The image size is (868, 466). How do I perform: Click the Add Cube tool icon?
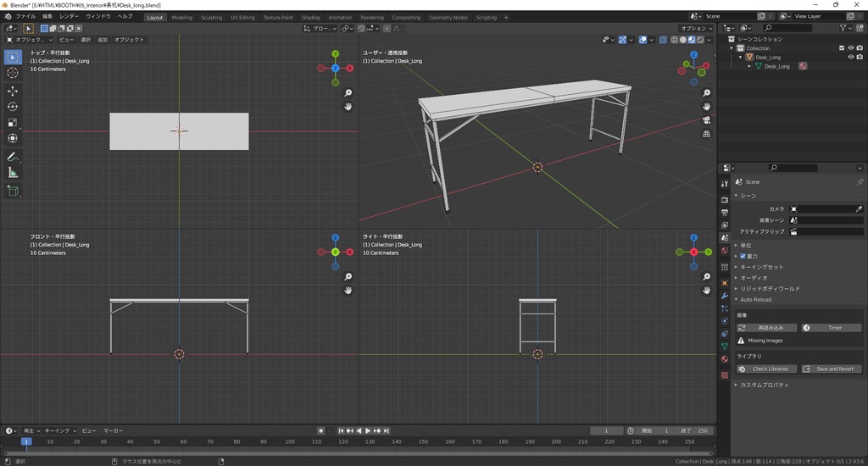[13, 191]
